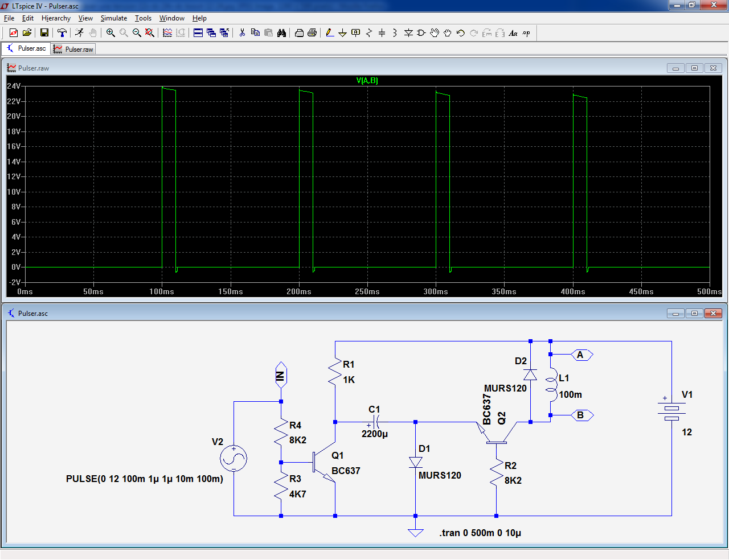Screen dimensions: 729x560
Task: Open the Simulate menu
Action: [114, 18]
